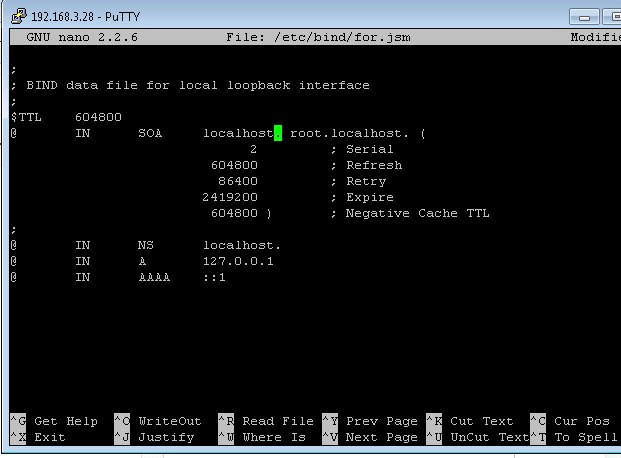Click the 'BIND data file for local loopback interface' comment
Image resolution: width=621 pixels, height=458 pixels.
[198, 85]
